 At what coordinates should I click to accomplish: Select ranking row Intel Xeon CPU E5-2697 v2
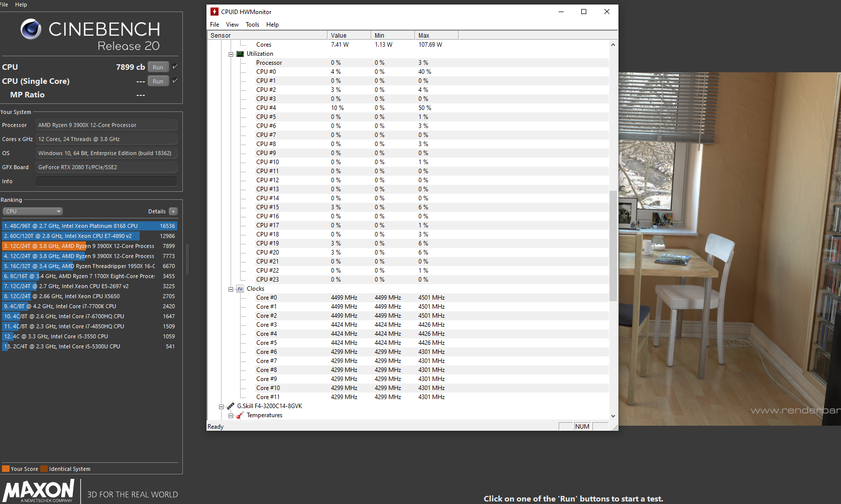pos(89,286)
